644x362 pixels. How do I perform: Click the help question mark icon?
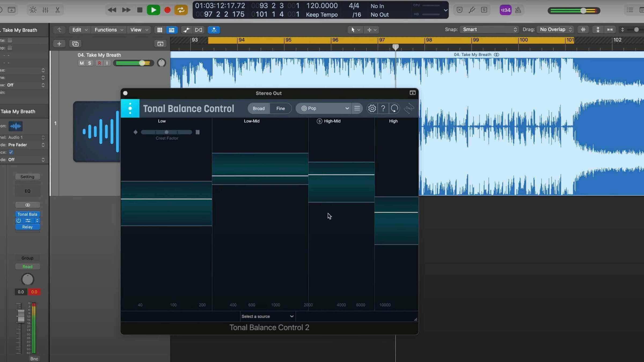(x=383, y=108)
